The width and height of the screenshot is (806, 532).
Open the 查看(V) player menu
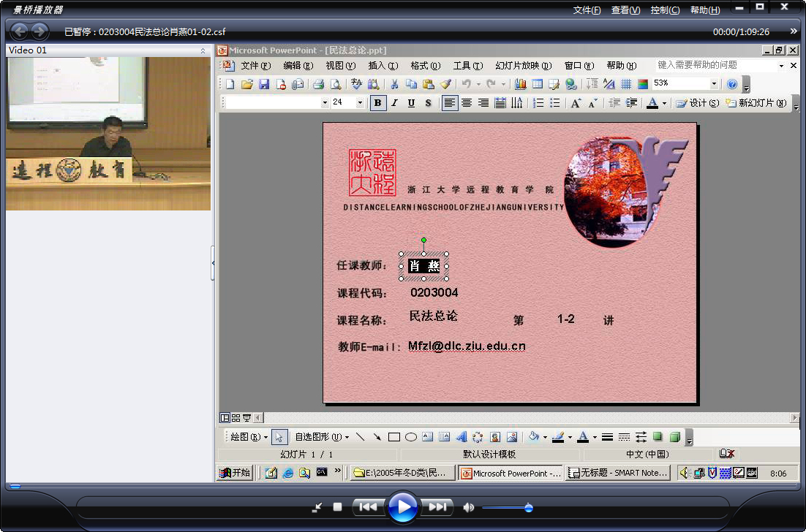point(625,9)
